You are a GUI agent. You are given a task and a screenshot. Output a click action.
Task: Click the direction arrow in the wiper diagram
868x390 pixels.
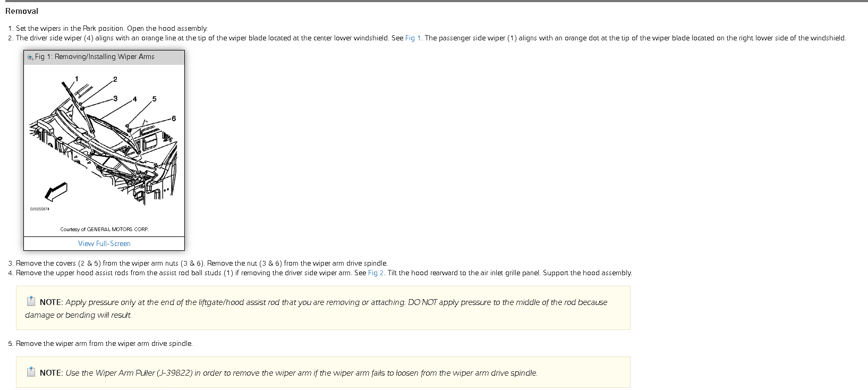(56, 191)
